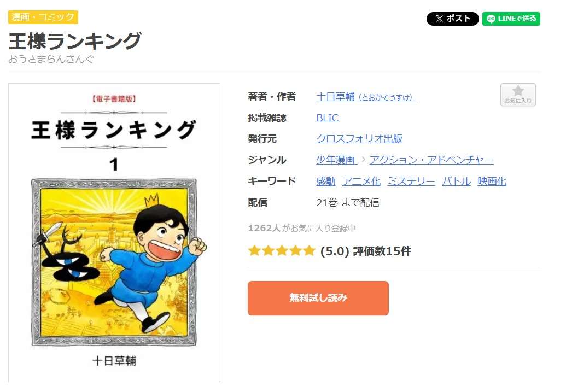
Task: Click the X ポスト share icon
Action: [452, 18]
